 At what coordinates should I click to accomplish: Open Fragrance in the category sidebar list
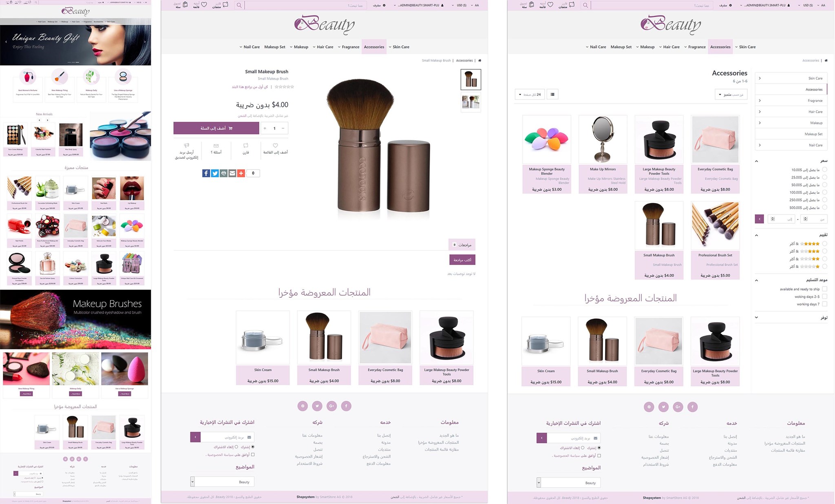(x=791, y=101)
